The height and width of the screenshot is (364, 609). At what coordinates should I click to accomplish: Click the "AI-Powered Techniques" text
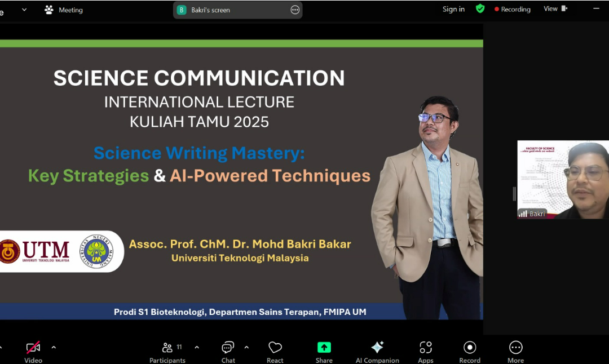pyautogui.click(x=270, y=176)
